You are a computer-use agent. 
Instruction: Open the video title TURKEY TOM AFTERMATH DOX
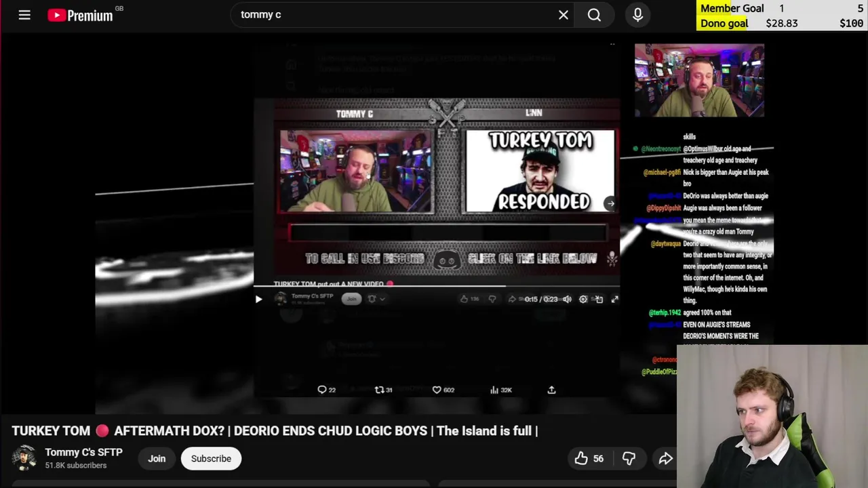point(275,431)
